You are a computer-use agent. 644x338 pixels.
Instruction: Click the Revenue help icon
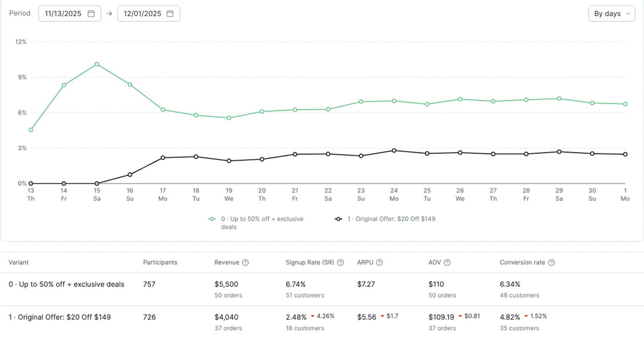(245, 262)
